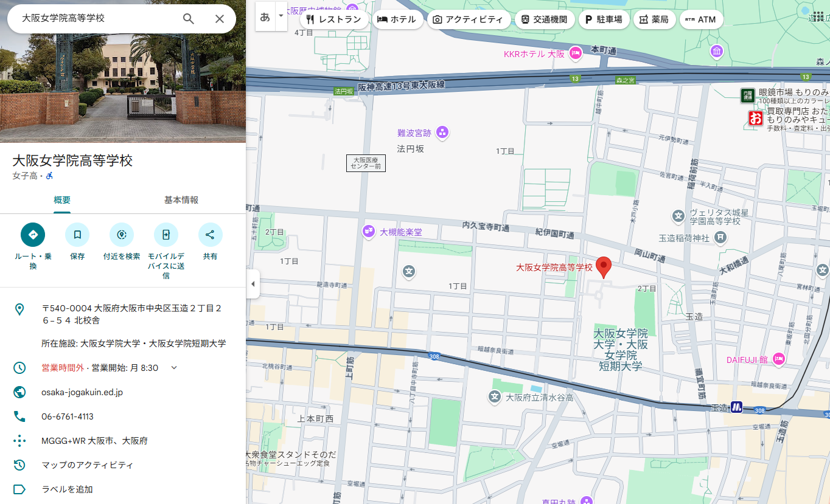Filter by ホテル chip

pyautogui.click(x=397, y=19)
